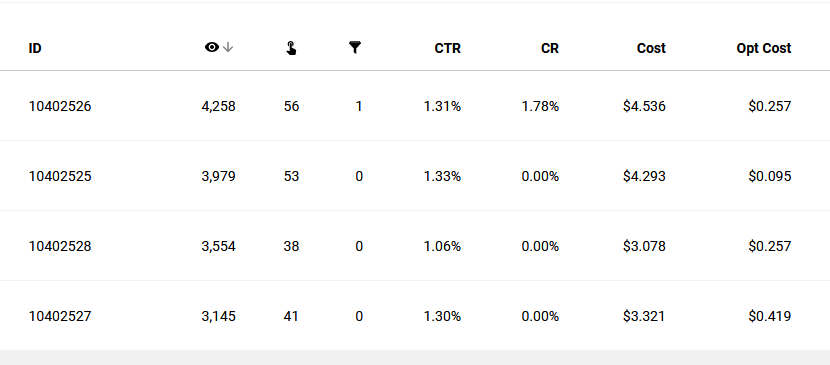Sort table by CTR column header
Image resolution: width=830 pixels, height=365 pixels.
pyautogui.click(x=448, y=48)
